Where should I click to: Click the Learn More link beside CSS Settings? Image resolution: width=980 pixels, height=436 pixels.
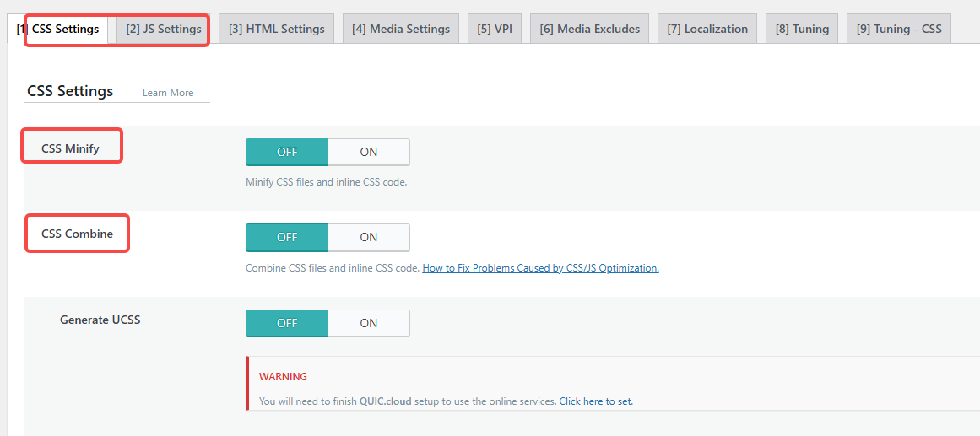click(168, 93)
